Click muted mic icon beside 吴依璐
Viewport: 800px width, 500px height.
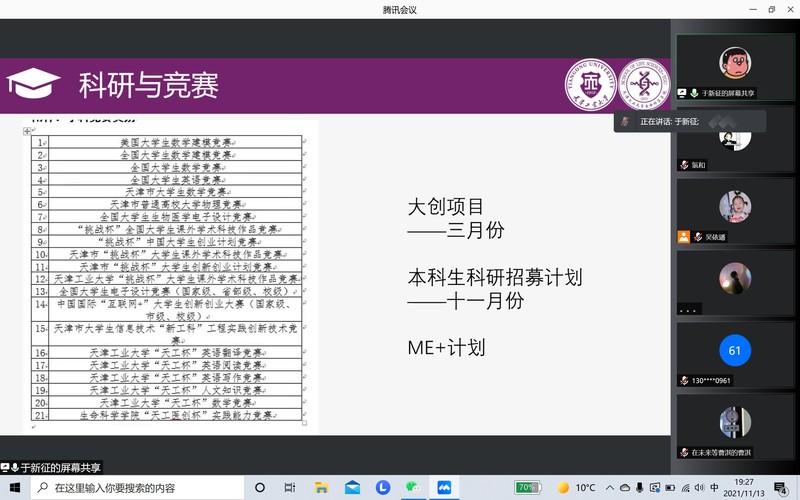tap(698, 237)
